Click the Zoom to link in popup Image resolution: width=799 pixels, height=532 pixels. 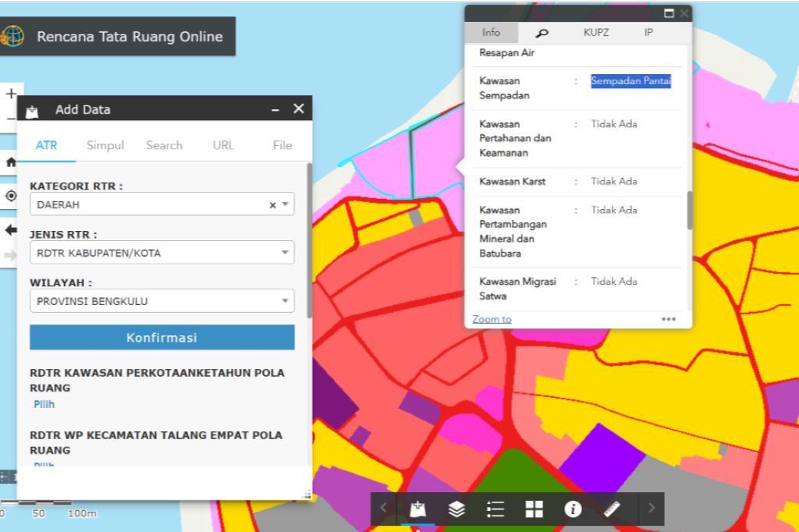click(492, 319)
